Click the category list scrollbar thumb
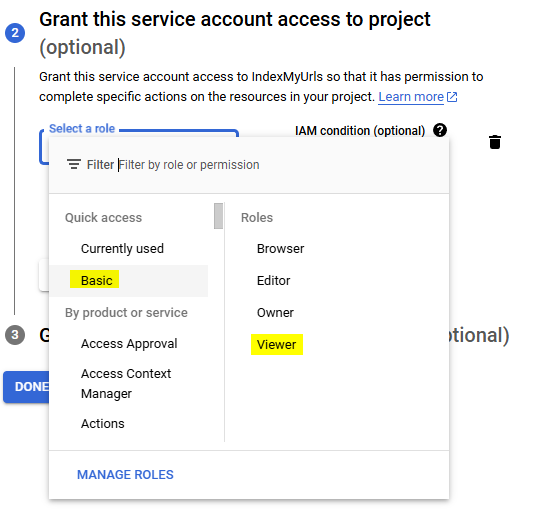538x512 pixels. click(x=218, y=216)
